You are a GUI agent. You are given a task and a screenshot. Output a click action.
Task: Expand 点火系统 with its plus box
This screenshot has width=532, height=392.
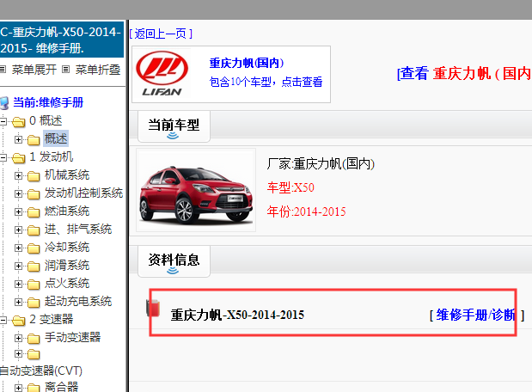coord(19,284)
